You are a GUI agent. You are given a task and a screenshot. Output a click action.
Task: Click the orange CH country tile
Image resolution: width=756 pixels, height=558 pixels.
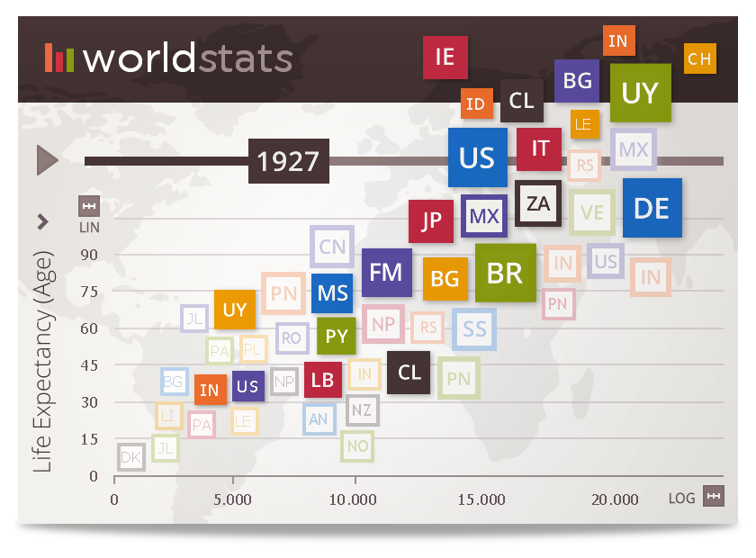(x=699, y=59)
